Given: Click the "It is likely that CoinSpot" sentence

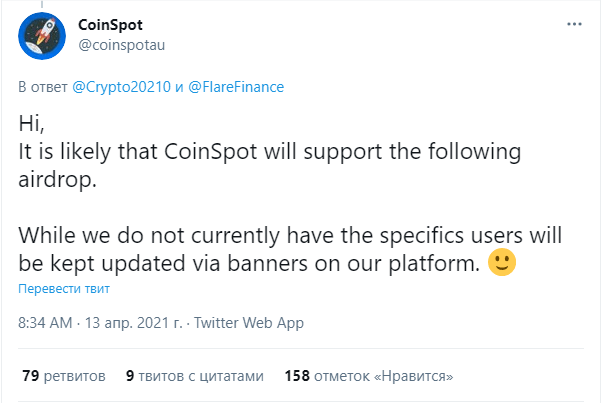Looking at the screenshot, I should click(x=270, y=165).
